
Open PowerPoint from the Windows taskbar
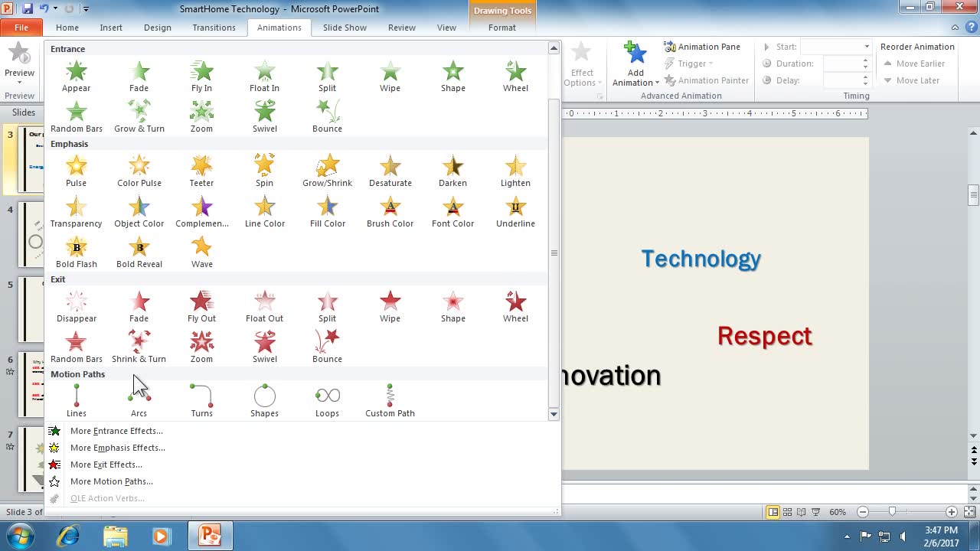pos(209,535)
